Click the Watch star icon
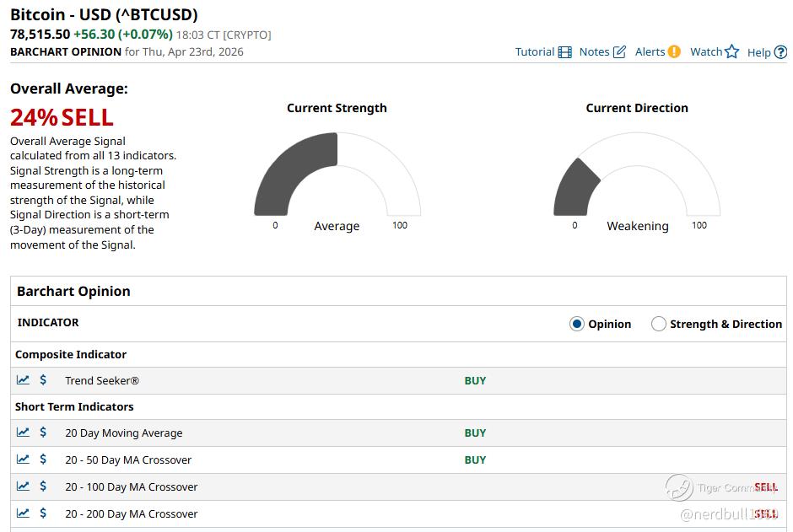 click(731, 51)
